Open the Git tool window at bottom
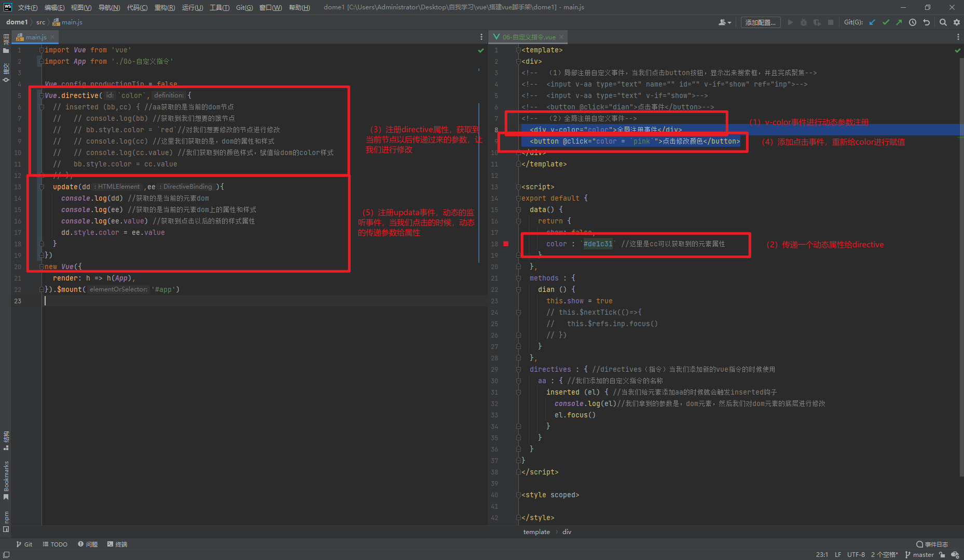964x560 pixels. pos(24,544)
